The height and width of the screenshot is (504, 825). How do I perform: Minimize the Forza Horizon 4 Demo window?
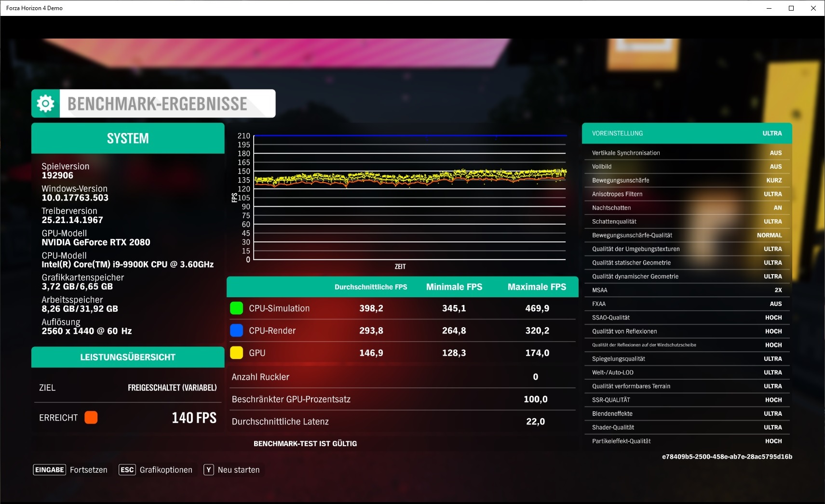(769, 8)
